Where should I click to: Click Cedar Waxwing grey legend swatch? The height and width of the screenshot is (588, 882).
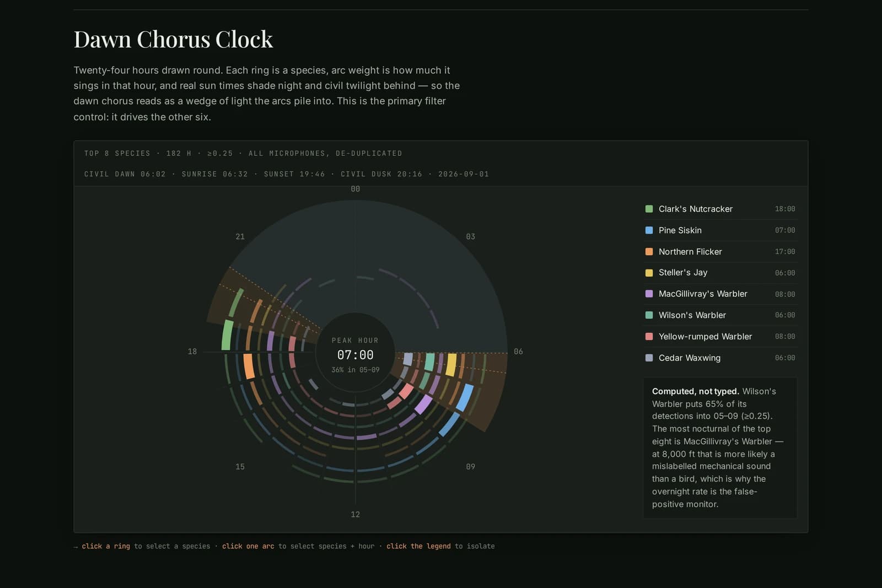(x=649, y=358)
